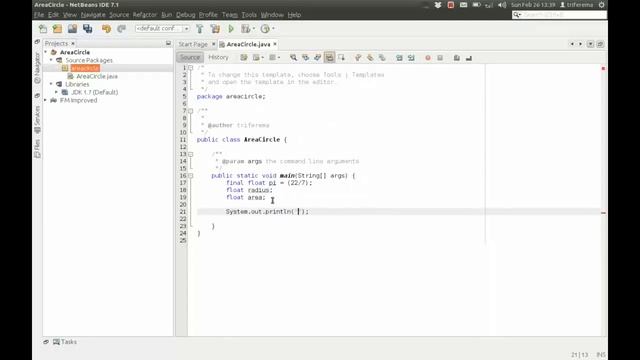
Task: Expand the IFM Improved project node
Action: pos(46,100)
